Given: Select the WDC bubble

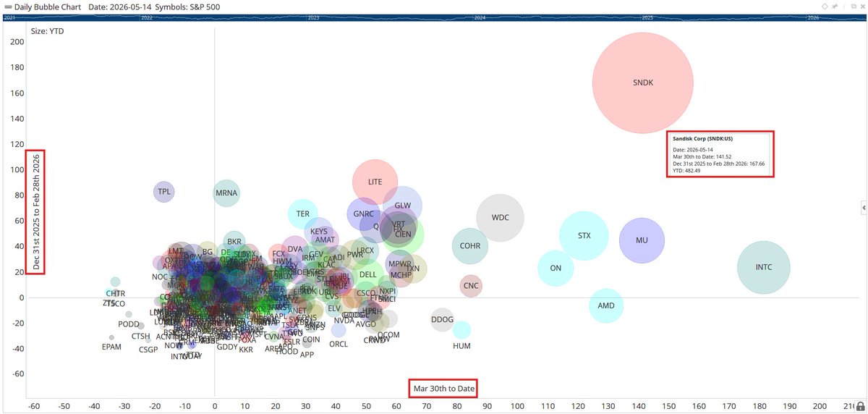Looking at the screenshot, I should [x=500, y=217].
